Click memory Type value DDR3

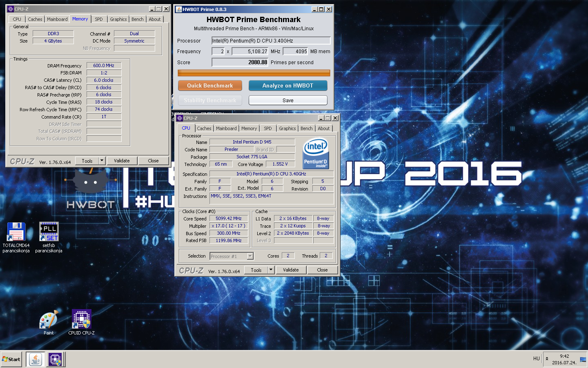(53, 34)
